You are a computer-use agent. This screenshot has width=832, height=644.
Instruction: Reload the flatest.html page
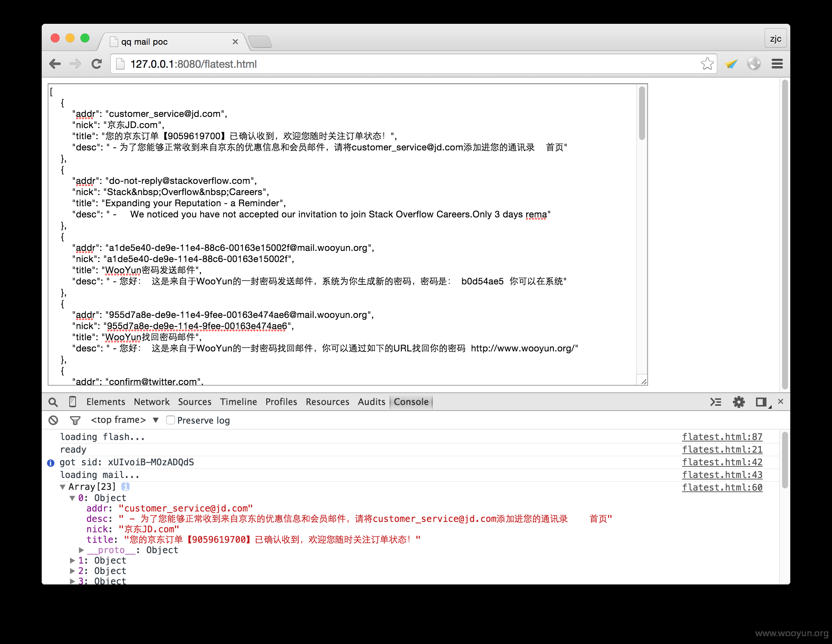(x=97, y=64)
